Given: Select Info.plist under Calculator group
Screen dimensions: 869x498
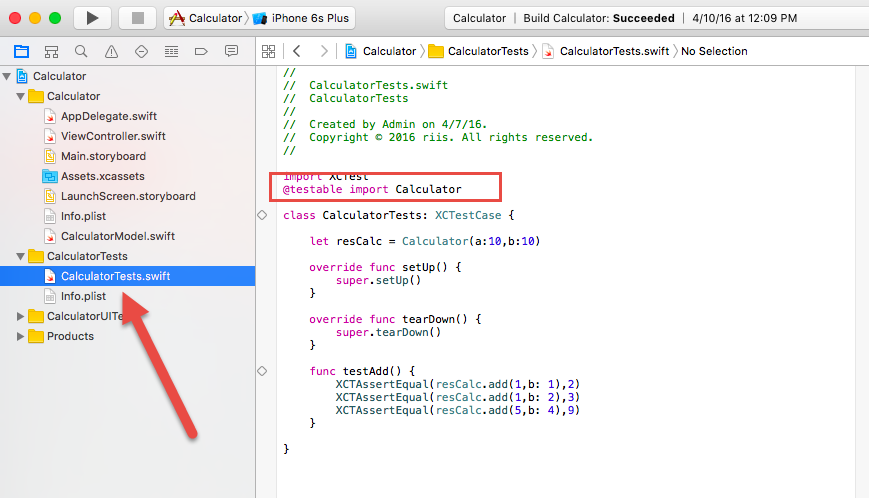Looking at the screenshot, I should pyautogui.click(x=83, y=216).
